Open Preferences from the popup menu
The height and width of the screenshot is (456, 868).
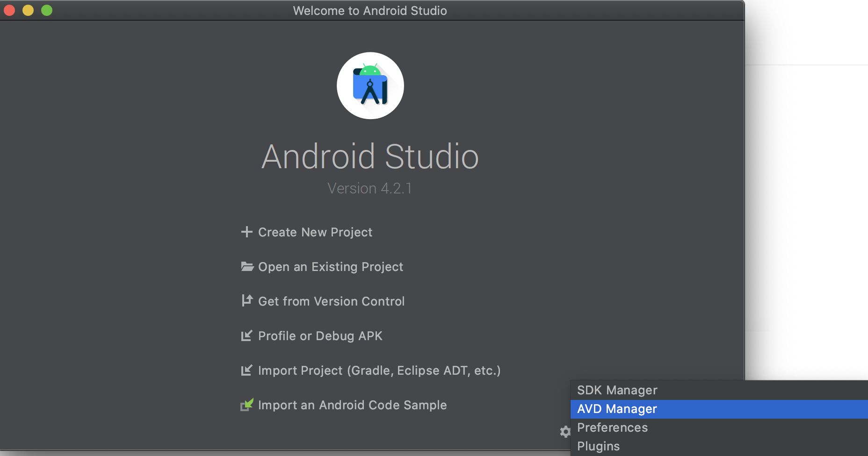[719, 427]
